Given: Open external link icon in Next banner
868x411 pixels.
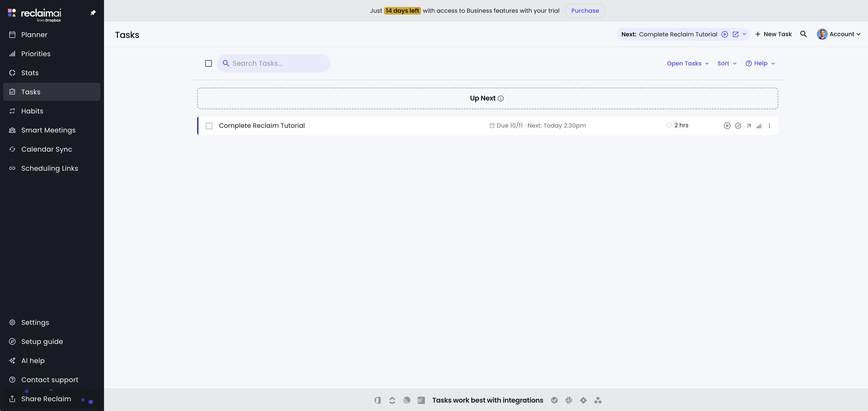Looking at the screenshot, I should coord(736,34).
